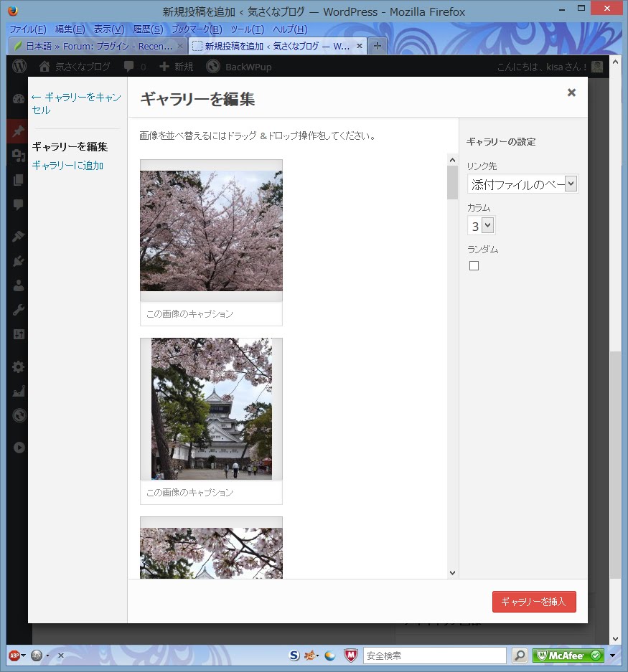Open the comments bubble in the admin bar
Screen dimensions: 628x672
(x=128, y=67)
